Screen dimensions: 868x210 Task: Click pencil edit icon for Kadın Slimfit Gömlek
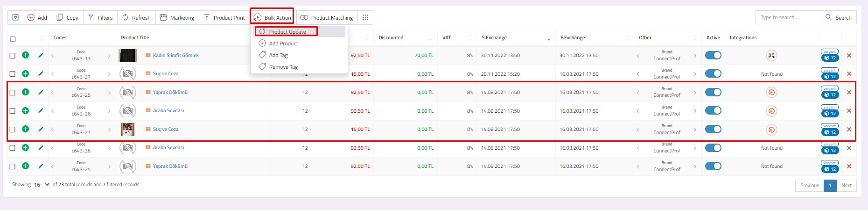pos(41,55)
